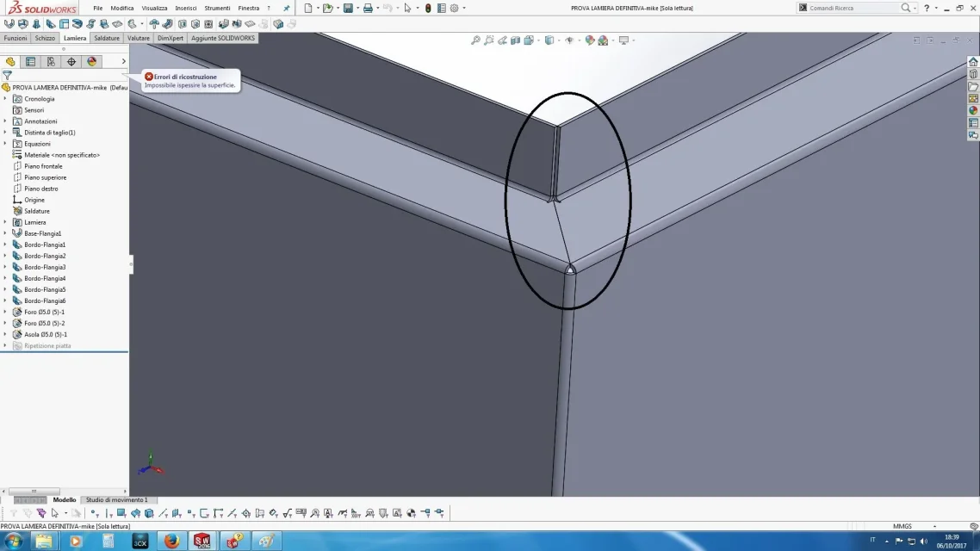This screenshot has height=551, width=980.
Task: Click the feature tree horizontal scrollbar
Action: tap(34, 491)
